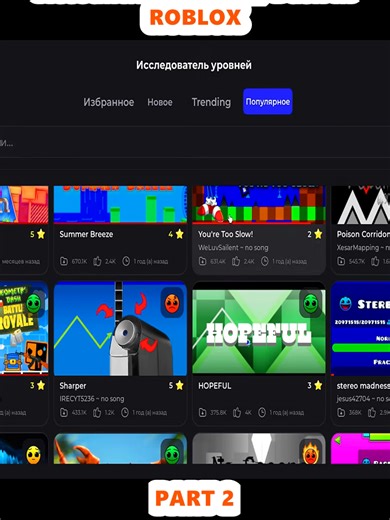Screen dimensions: 390x520
Task: Click the Sharper level title
Action: coord(73,386)
